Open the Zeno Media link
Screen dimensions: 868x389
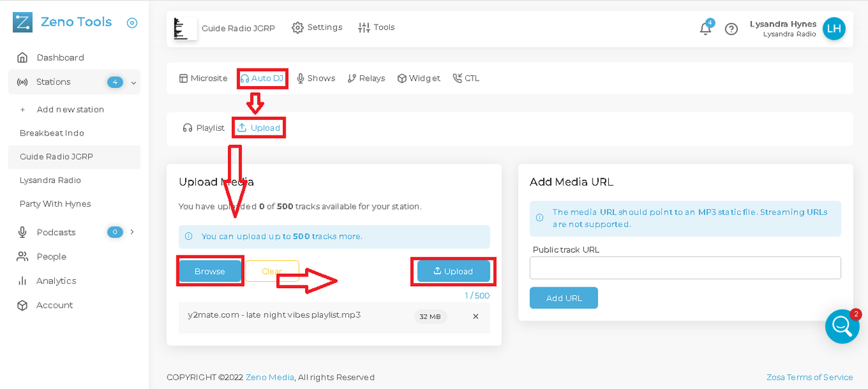pyautogui.click(x=270, y=377)
